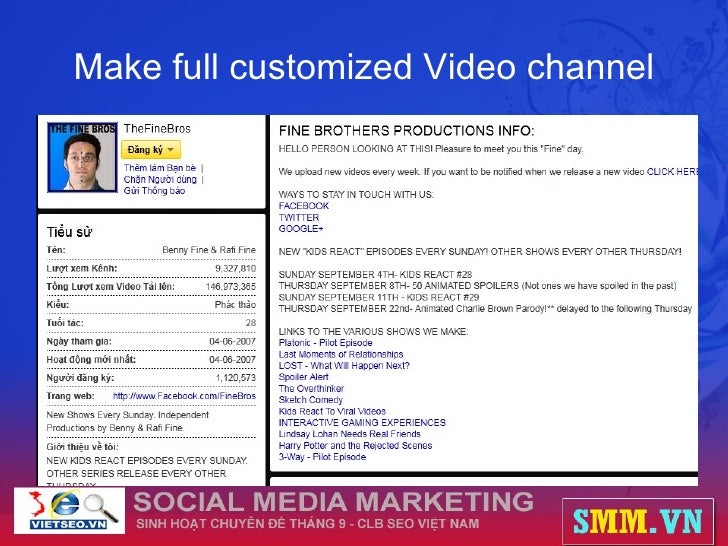
Task: Open the TWITTER link
Action: [299, 217]
